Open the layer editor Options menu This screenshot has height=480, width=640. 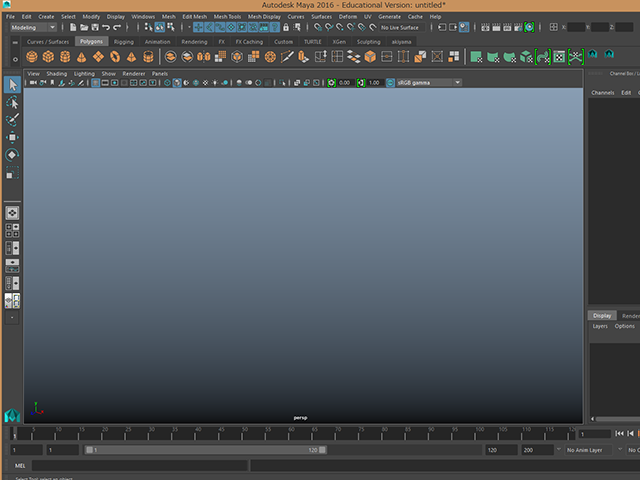coord(624,326)
